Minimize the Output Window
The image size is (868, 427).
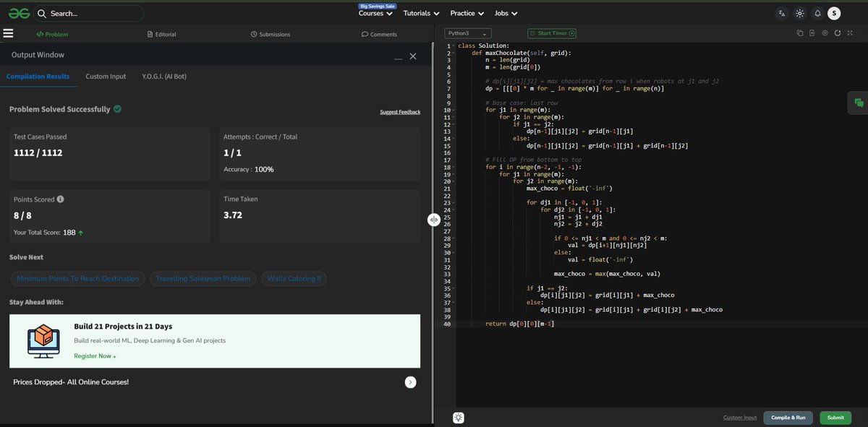coord(398,57)
